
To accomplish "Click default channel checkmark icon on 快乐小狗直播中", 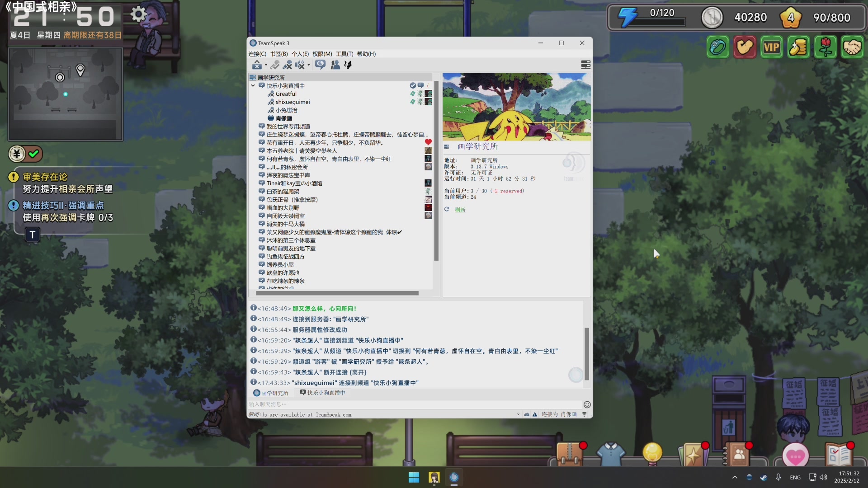I will coord(413,85).
